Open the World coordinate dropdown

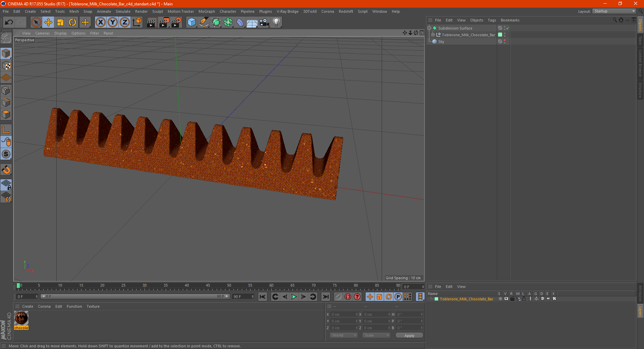344,335
